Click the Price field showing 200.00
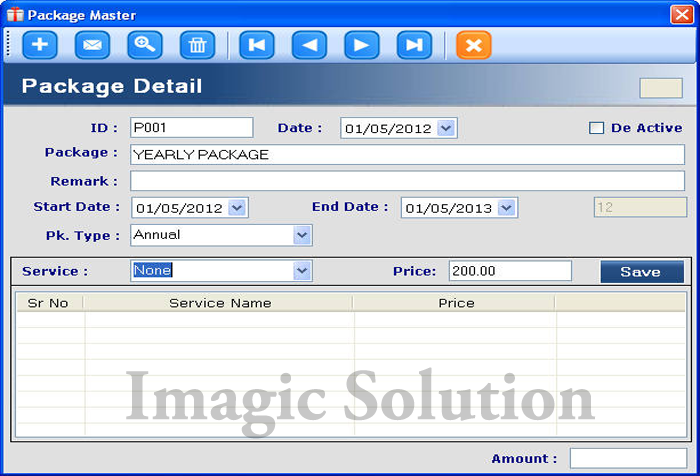 pos(510,271)
